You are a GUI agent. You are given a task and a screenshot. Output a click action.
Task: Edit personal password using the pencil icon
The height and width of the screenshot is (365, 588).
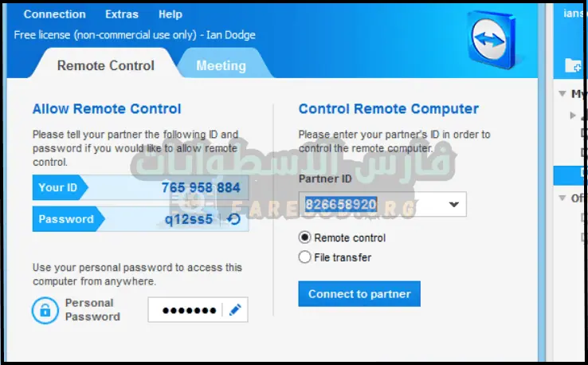(235, 310)
